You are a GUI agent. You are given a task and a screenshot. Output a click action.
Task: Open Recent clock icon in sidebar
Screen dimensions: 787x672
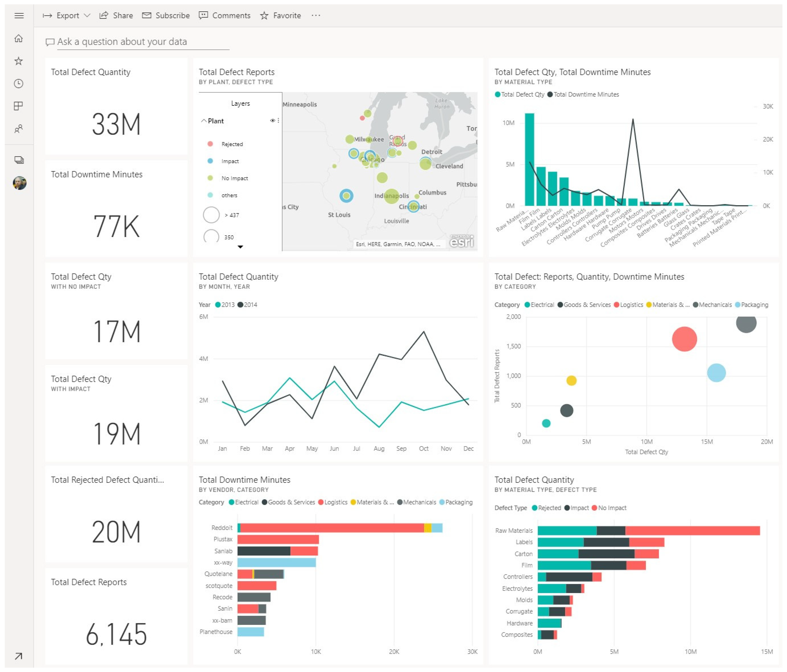click(x=19, y=84)
